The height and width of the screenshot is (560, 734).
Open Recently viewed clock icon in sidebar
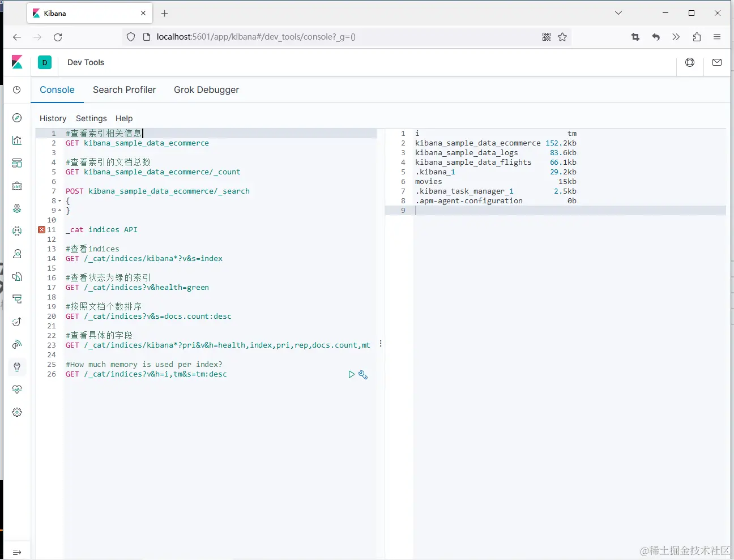click(x=17, y=90)
